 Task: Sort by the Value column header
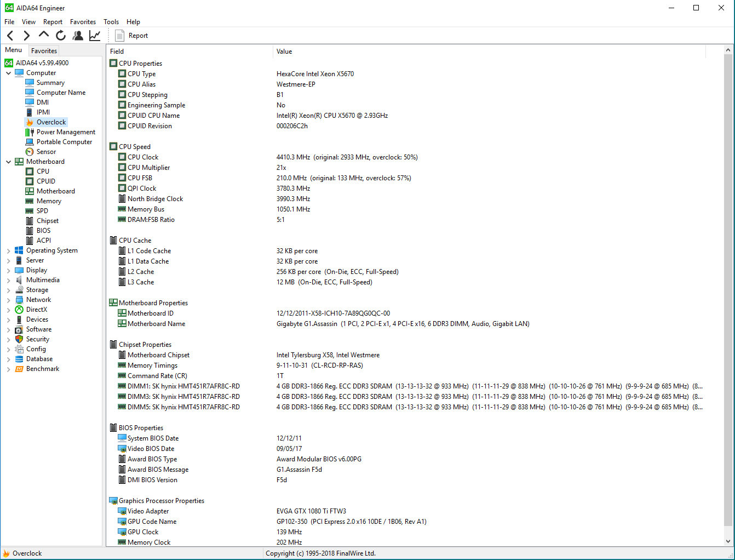point(489,52)
